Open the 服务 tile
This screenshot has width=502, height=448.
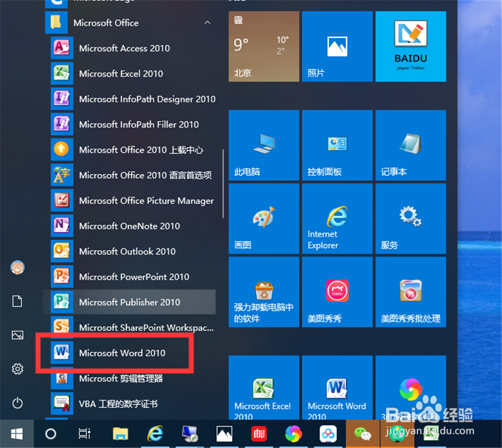point(411,219)
